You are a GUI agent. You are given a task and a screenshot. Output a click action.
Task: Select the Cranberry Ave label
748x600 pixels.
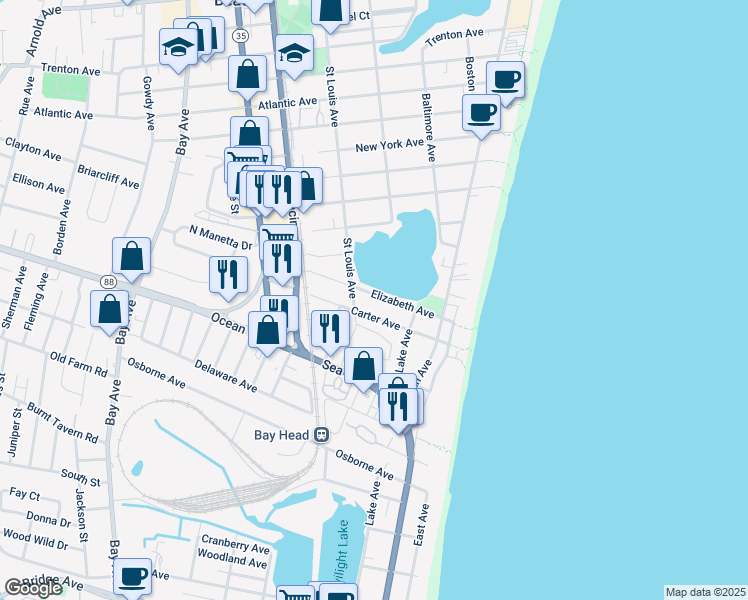(x=236, y=544)
